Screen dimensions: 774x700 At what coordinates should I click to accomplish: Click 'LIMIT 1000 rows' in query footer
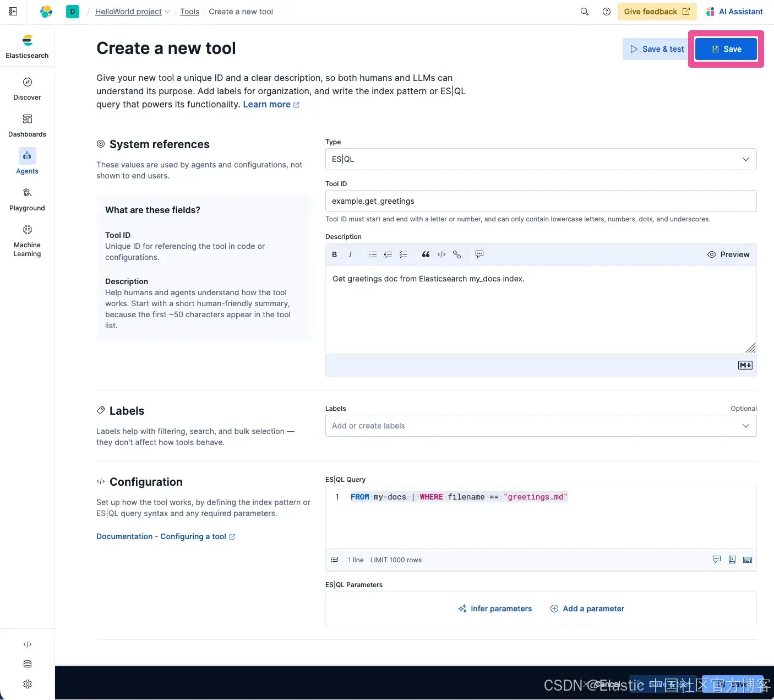pyautogui.click(x=396, y=560)
